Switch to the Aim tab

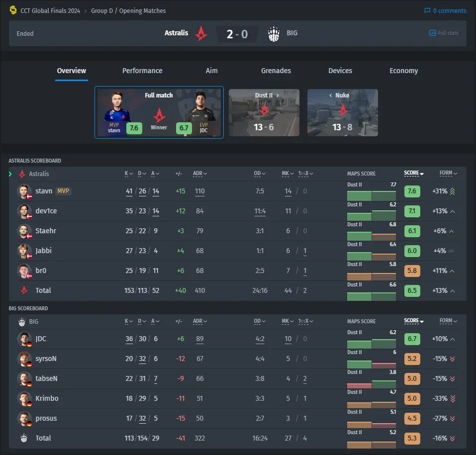point(211,71)
